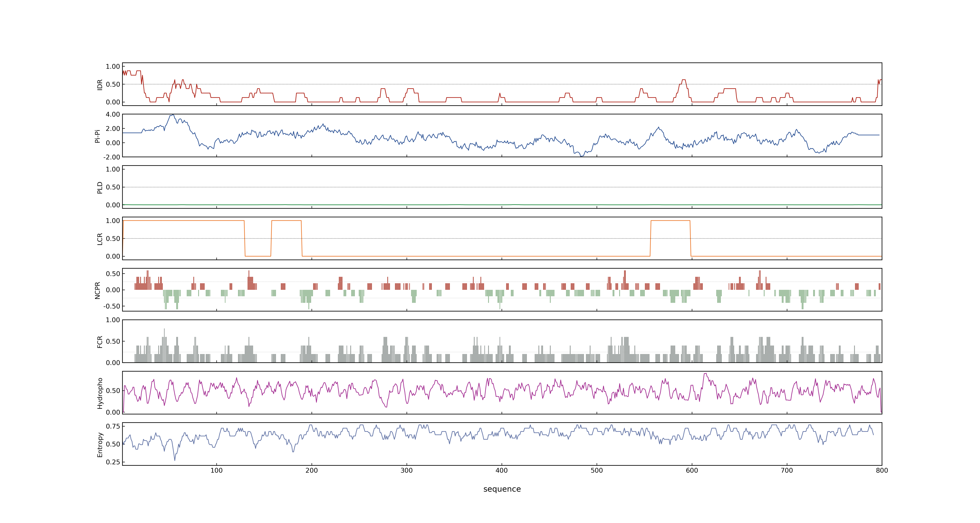Click the 300 x-axis tick label
Screen dimensions: 980x523
coord(407,470)
